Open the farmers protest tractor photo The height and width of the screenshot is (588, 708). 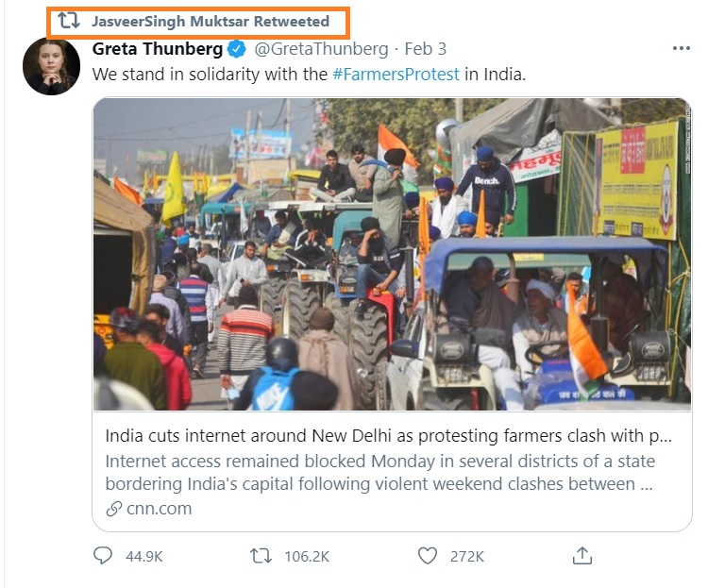391,255
